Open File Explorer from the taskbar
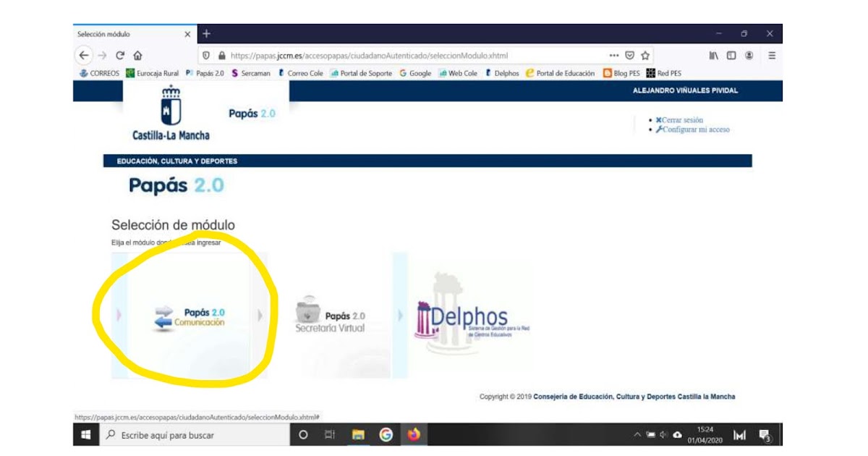 357,435
